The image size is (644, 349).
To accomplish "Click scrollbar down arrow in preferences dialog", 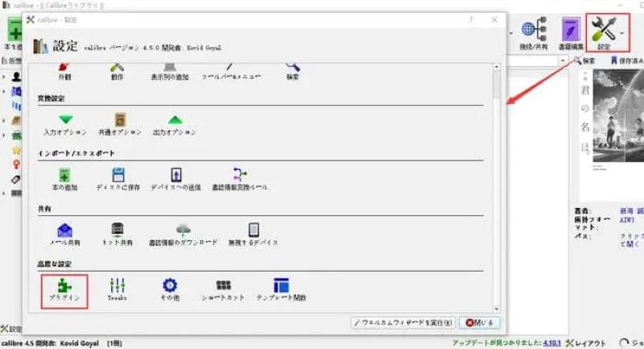I will pos(497,309).
